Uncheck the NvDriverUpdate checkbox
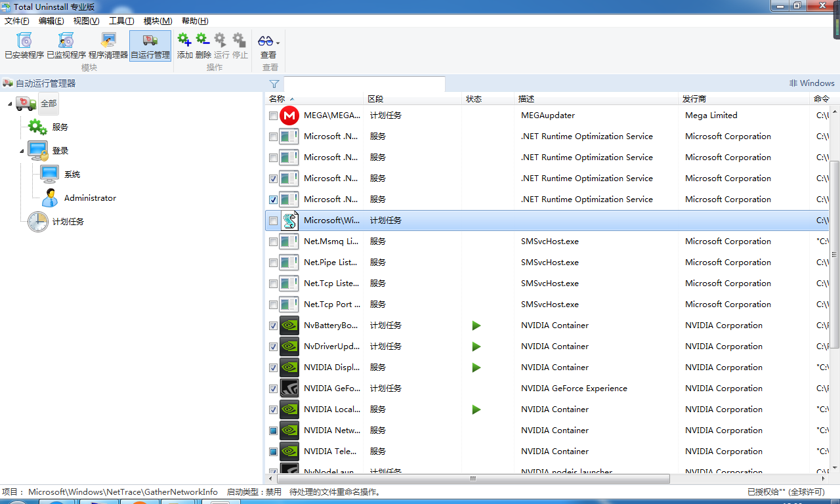This screenshot has width=840, height=504. 273,346
